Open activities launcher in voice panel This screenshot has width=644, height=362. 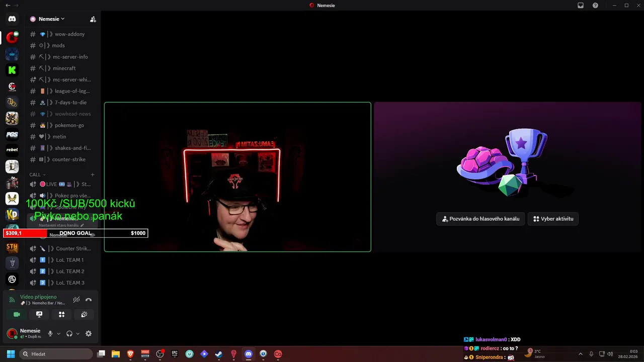(x=61, y=314)
